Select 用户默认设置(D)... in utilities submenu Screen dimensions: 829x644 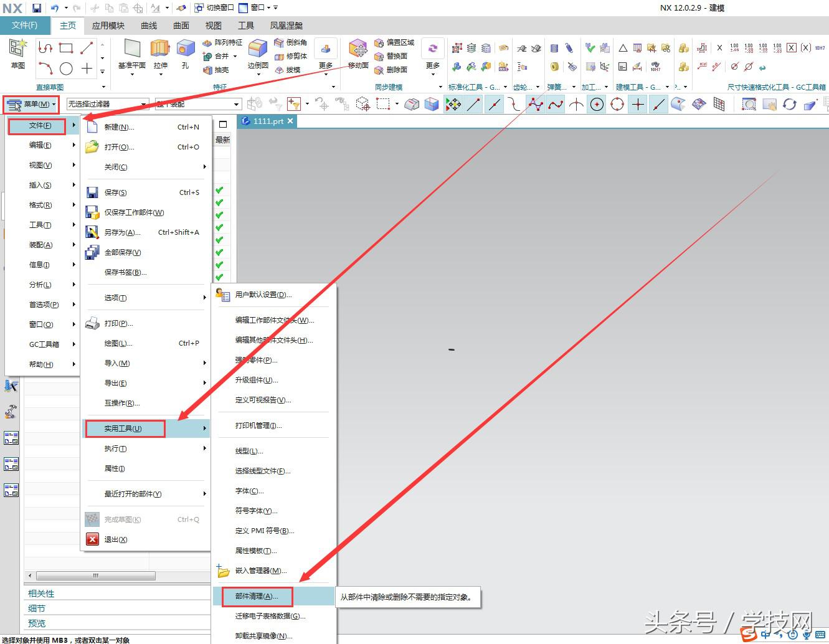(274, 295)
